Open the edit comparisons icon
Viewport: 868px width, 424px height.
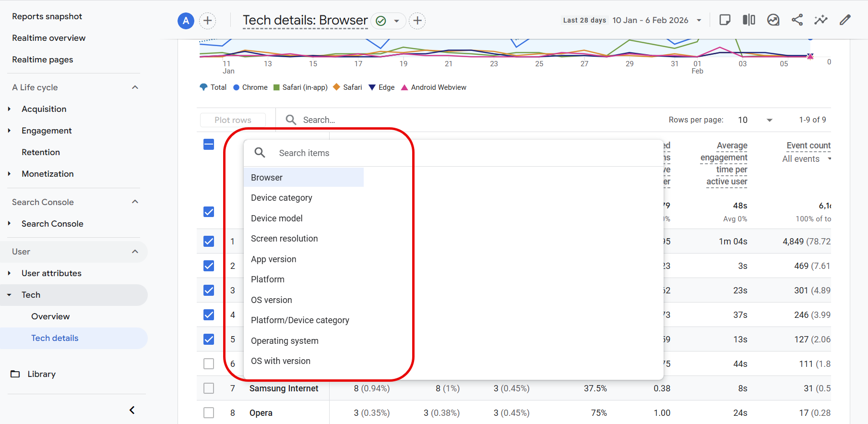tap(749, 20)
